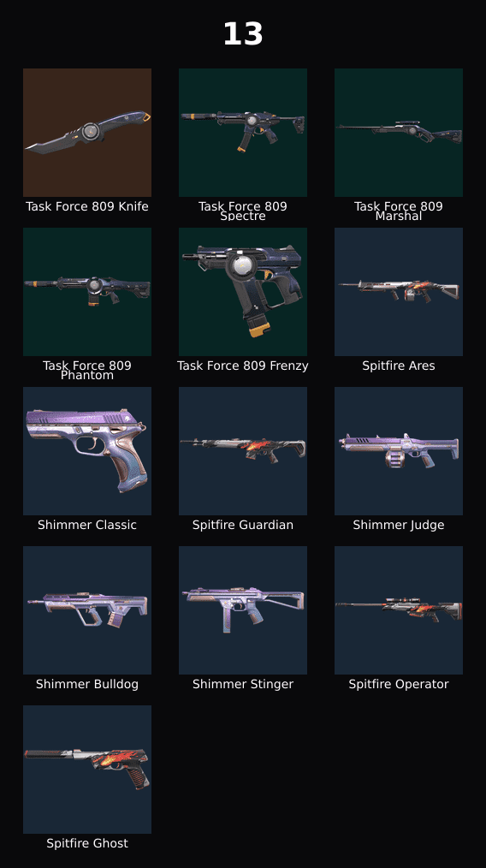The height and width of the screenshot is (868, 486).
Task: Select the Task Force 809 Knife skin
Action: click(87, 133)
